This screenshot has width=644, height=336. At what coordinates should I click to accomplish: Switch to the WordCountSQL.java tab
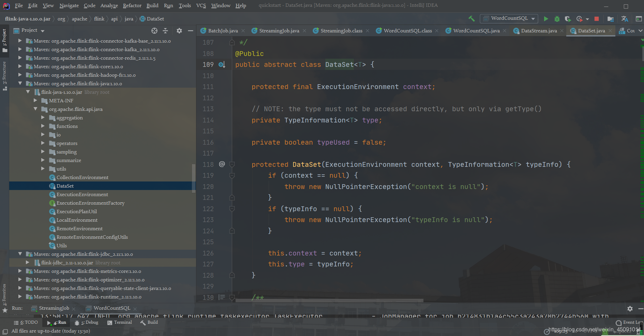coord(476,31)
